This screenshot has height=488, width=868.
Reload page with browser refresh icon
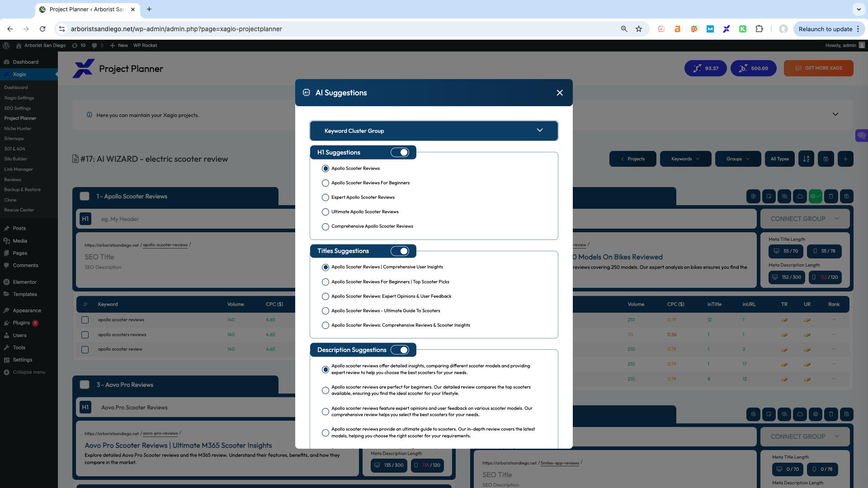click(42, 29)
